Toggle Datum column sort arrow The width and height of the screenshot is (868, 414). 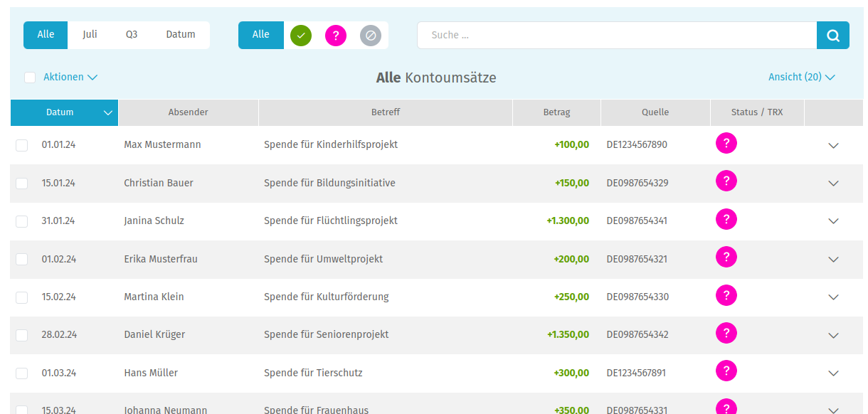point(108,112)
